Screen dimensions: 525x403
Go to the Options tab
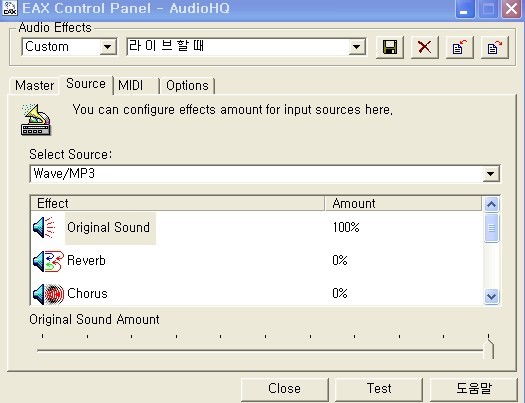(187, 86)
